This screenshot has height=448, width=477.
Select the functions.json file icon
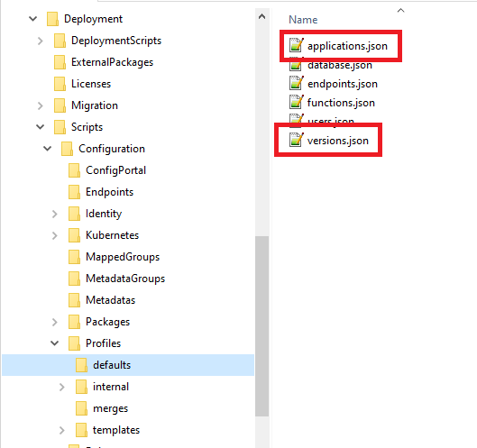296,102
